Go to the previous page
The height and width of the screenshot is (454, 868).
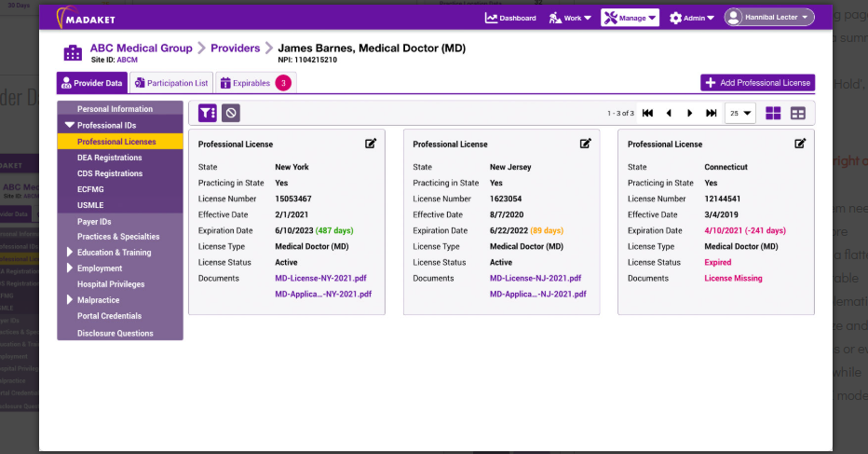point(669,113)
